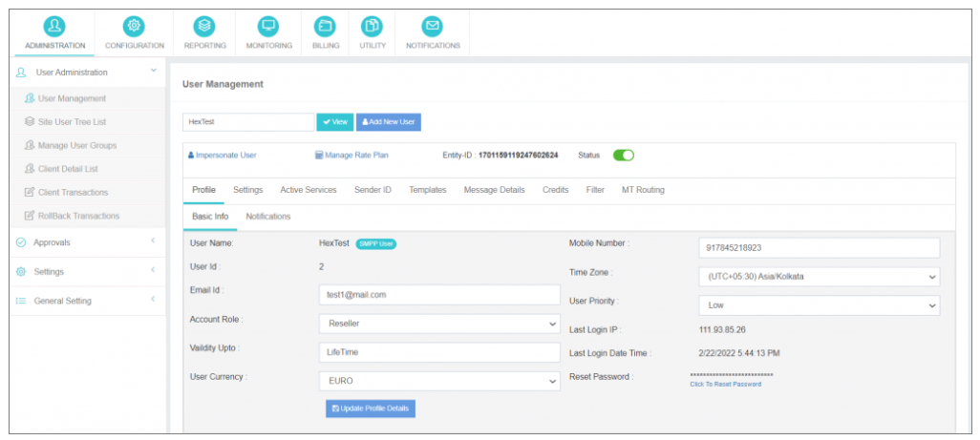980x440 pixels.
Task: Toggle the user Status switch
Action: pos(623,156)
